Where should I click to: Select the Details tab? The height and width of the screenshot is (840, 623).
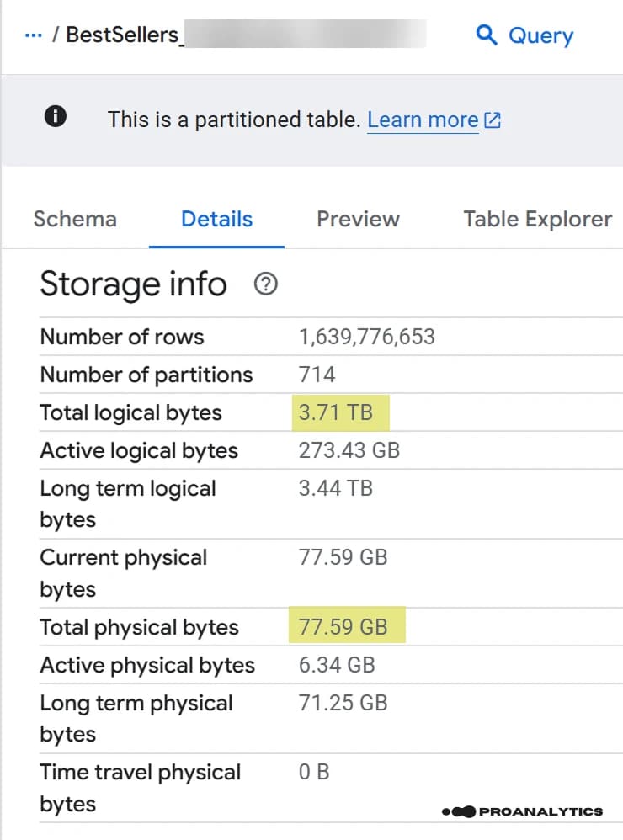click(216, 219)
